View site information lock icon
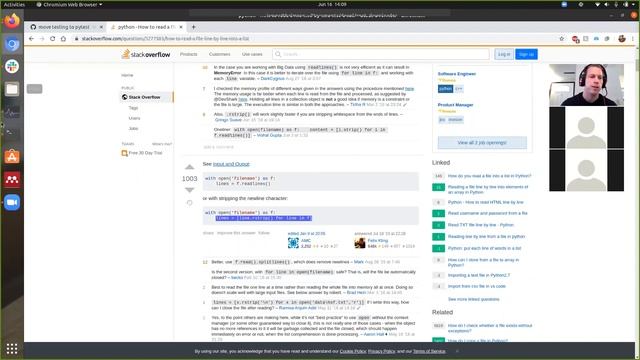This screenshot has width=640, height=360. point(76,38)
